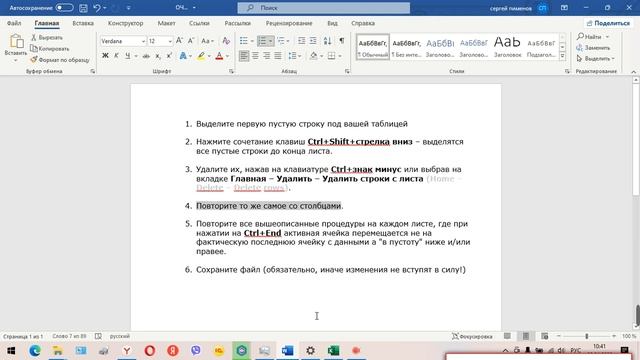
Task: Apply the Обычный style
Action: [373, 47]
